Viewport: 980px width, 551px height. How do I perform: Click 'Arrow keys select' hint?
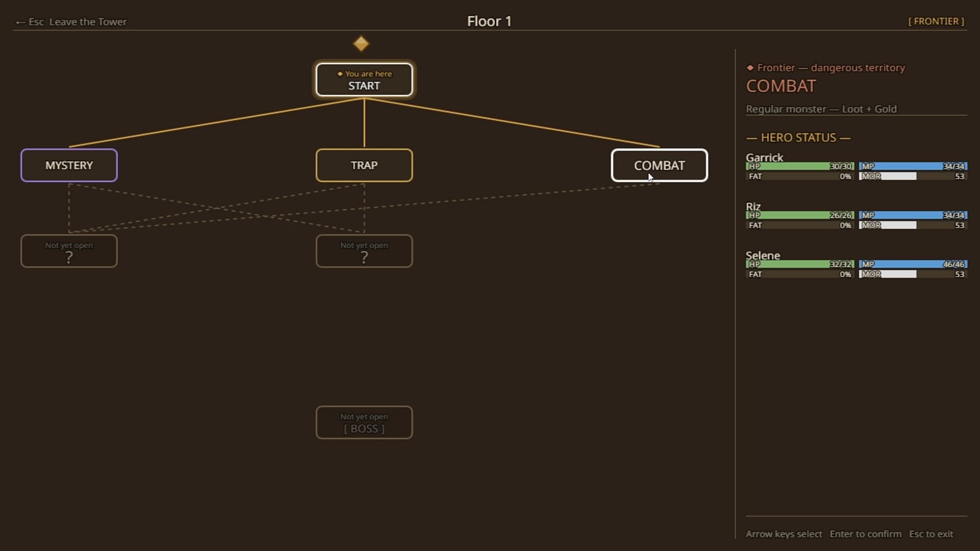click(784, 534)
